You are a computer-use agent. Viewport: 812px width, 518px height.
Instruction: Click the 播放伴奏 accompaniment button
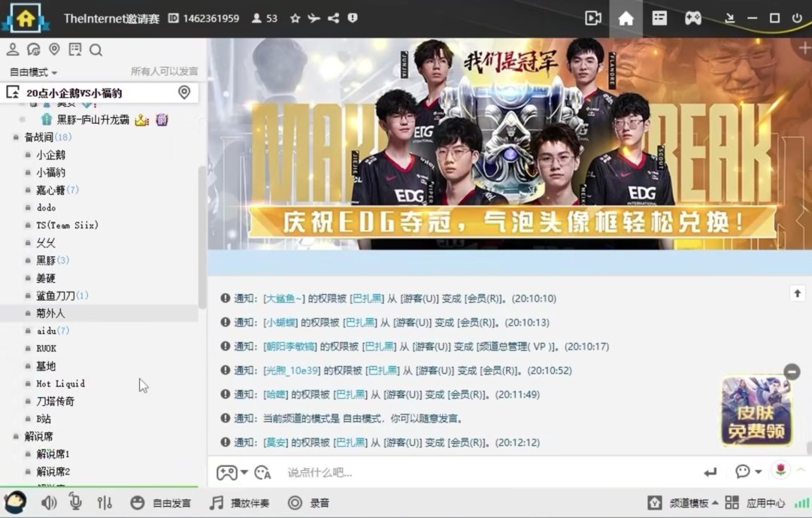[x=239, y=503]
